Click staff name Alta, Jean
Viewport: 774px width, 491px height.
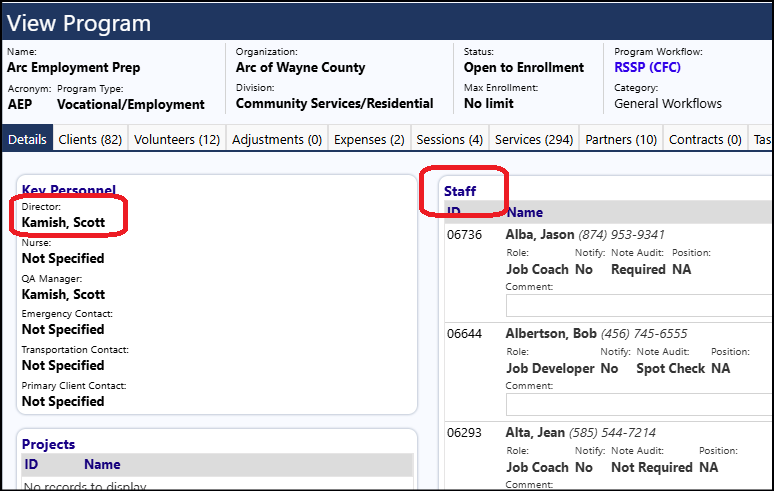(x=535, y=433)
